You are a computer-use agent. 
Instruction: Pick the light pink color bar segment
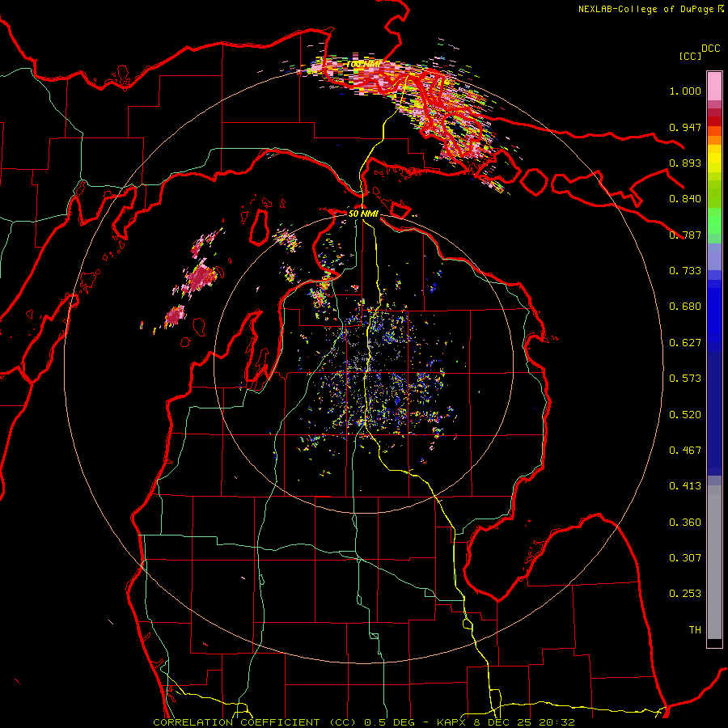714,87
